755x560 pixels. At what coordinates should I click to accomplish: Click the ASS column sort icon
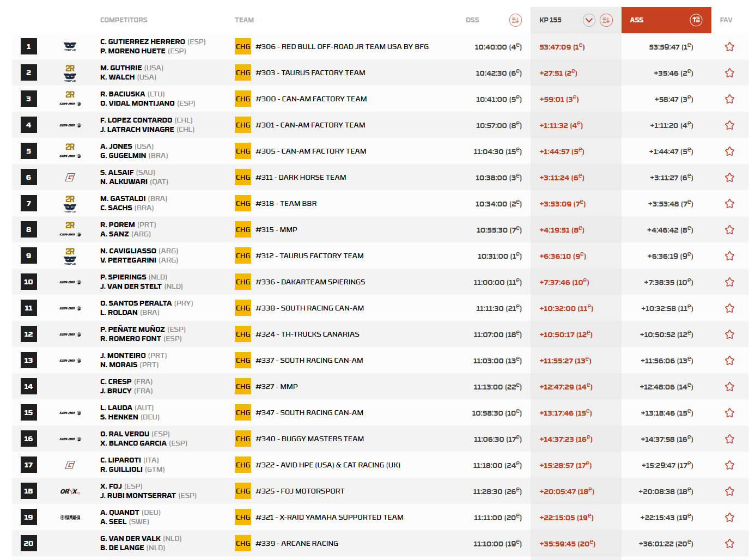pos(696,20)
